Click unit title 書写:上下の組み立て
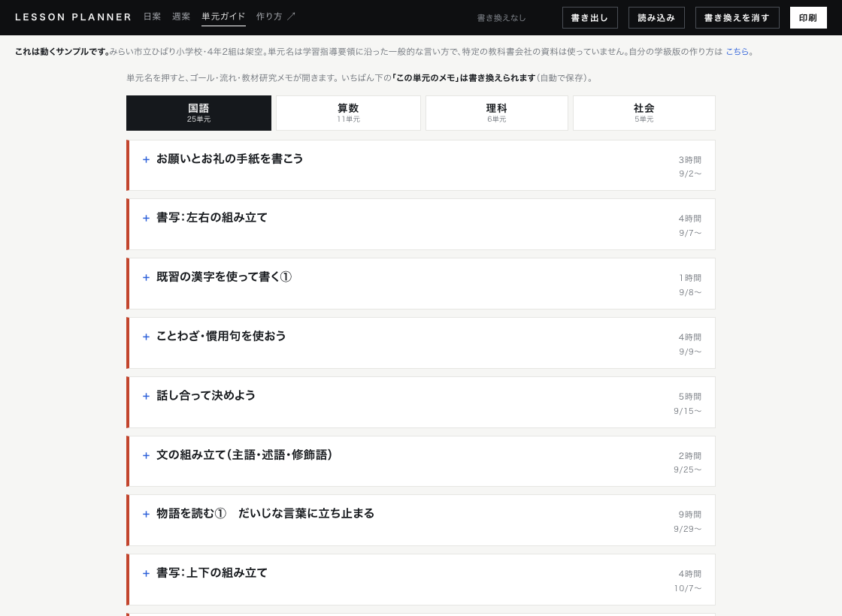This screenshot has height=616, width=842. [x=211, y=573]
